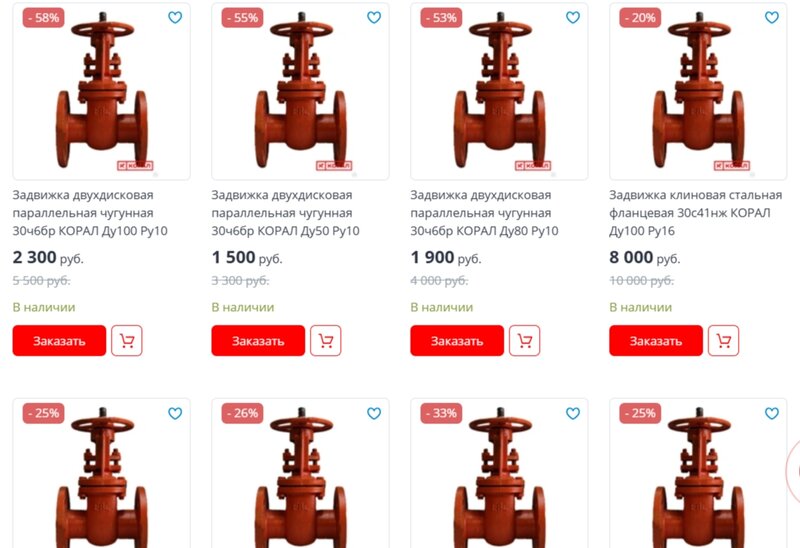800x548 pixels.
Task: Add the 1 500 руб. valve to cart
Action: click(326, 340)
